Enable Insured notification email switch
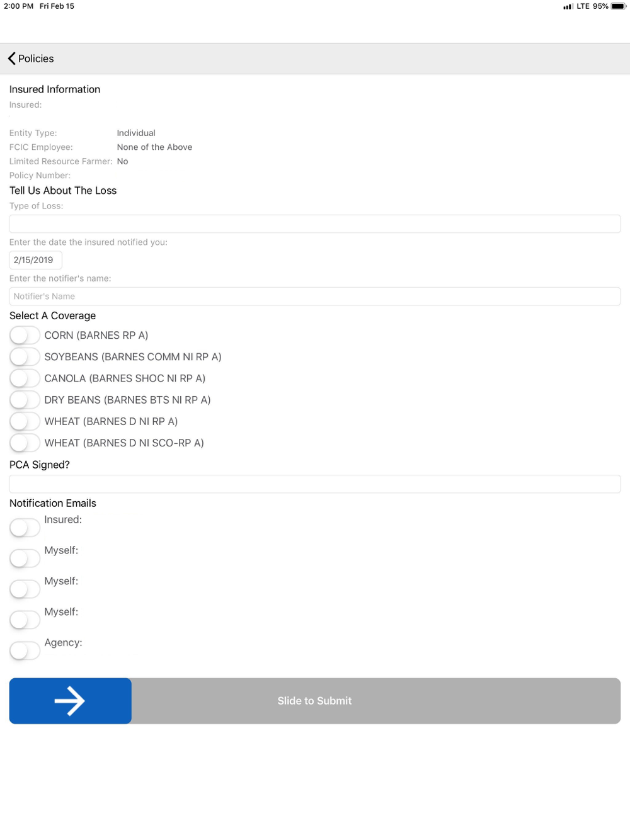 (25, 528)
